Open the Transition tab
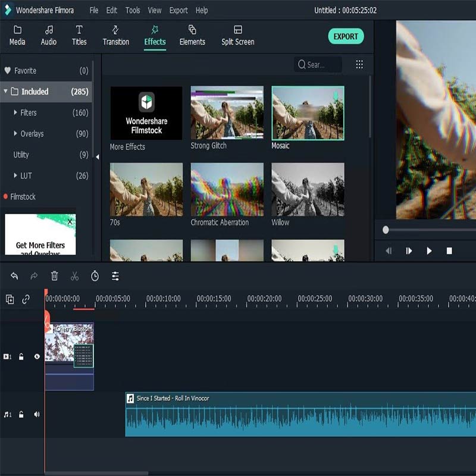 (115, 36)
